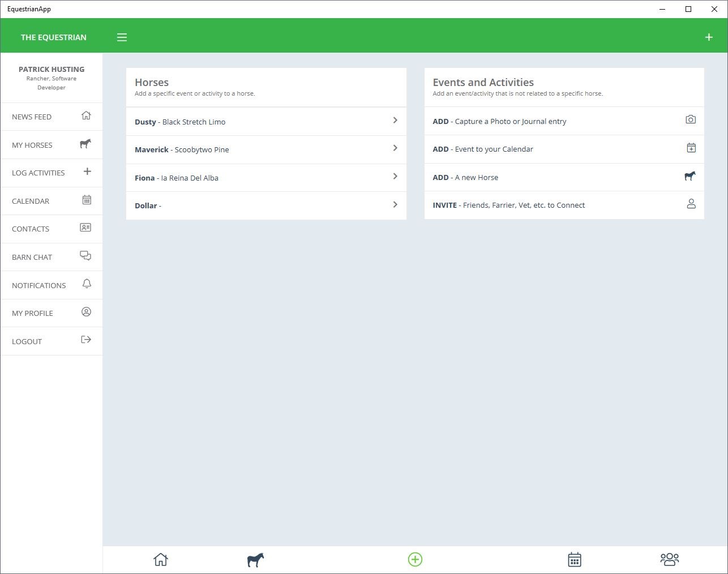Open My Profile from the sidebar
The width and height of the screenshot is (728, 574).
pyautogui.click(x=52, y=313)
